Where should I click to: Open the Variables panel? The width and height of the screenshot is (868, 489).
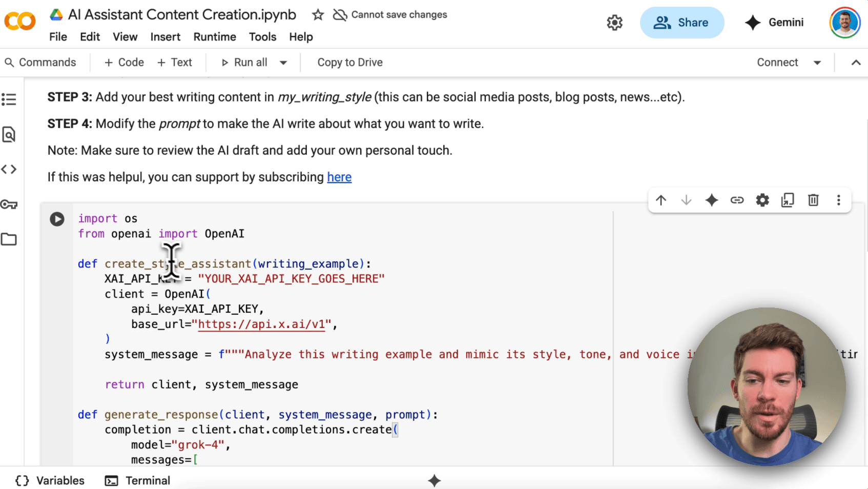[x=50, y=481]
